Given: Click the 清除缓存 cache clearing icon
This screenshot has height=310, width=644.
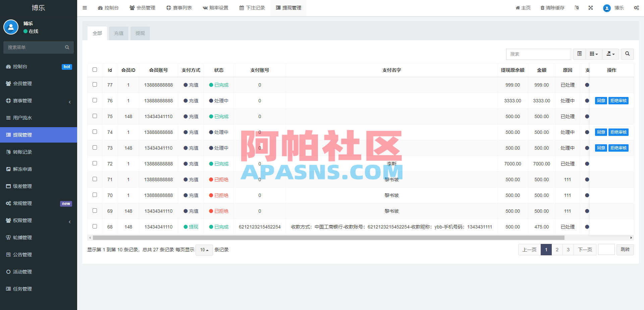Looking at the screenshot, I should [552, 7].
